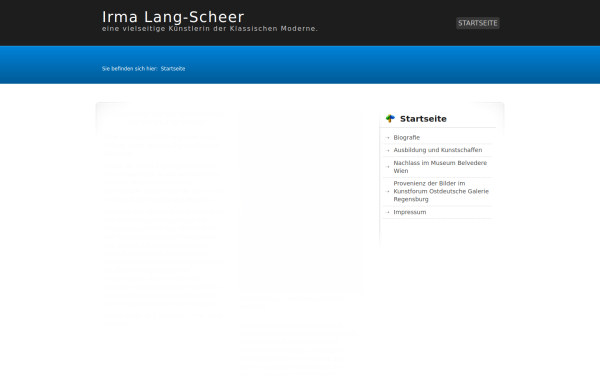Screen dimensions: 600x375
Task: Open the Irma Lang-Scheer site title
Action: pos(173,17)
